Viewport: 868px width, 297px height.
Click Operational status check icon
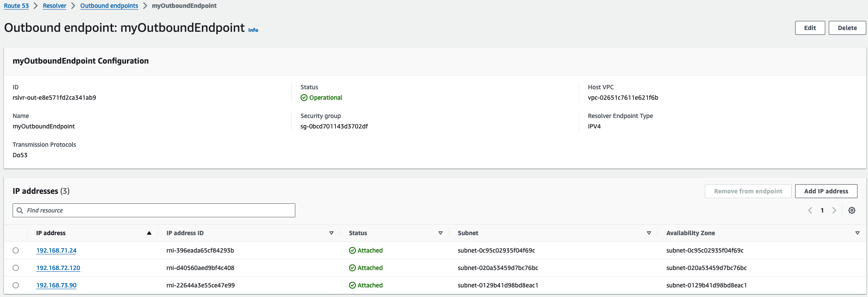coord(304,98)
